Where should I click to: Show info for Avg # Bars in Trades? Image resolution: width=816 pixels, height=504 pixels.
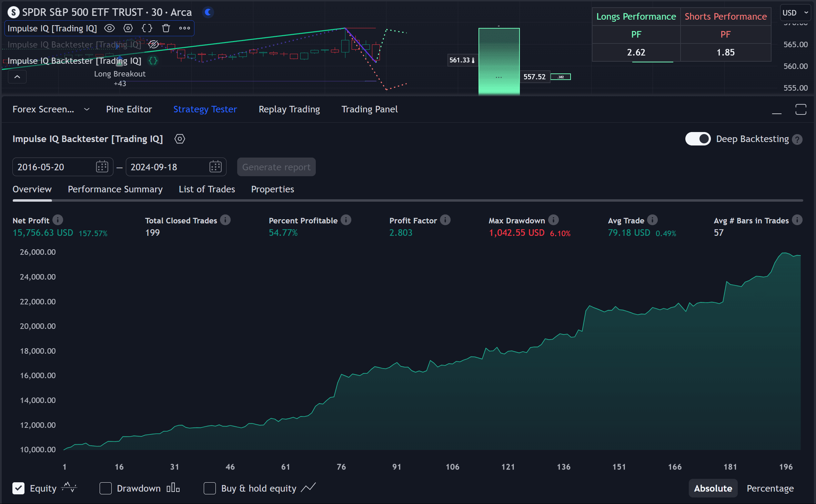797,220
